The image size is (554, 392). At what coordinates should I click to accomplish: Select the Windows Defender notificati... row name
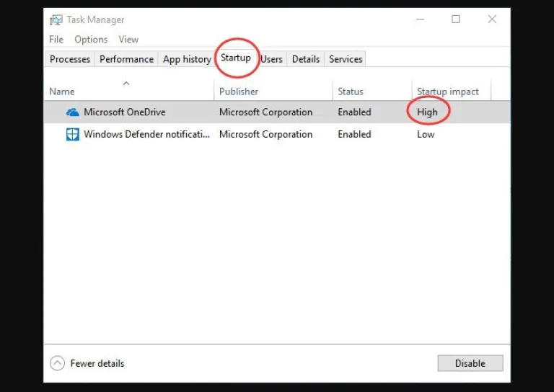[146, 135]
